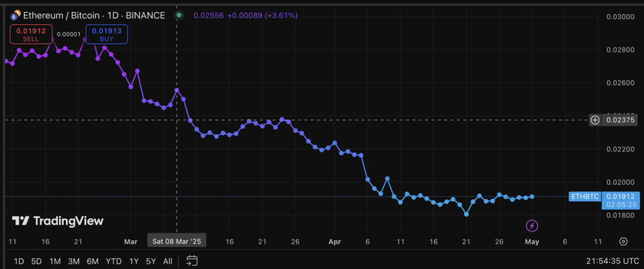Click the ETHBTC price label tag
Image resolution: width=644 pixels, height=269 pixels.
tap(584, 196)
